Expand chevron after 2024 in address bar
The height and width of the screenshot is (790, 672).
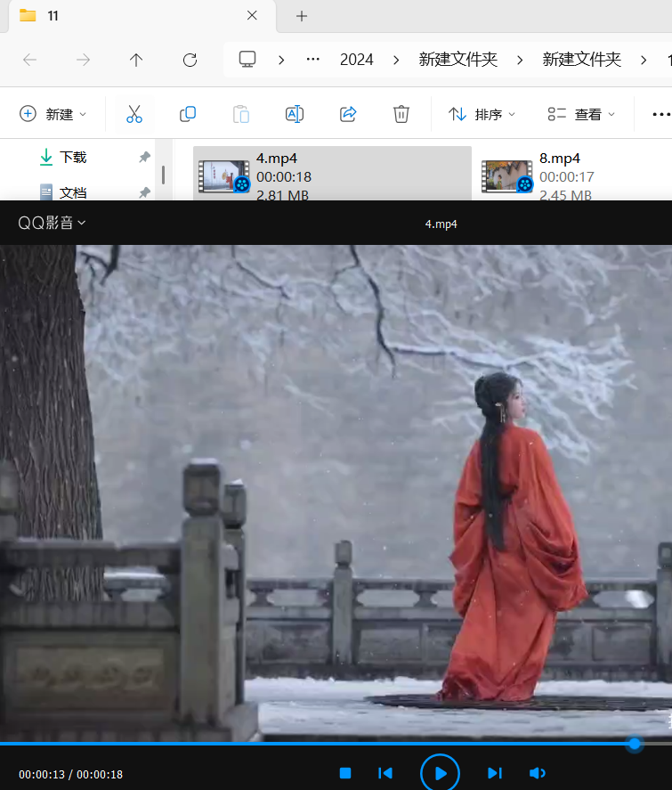pyautogui.click(x=396, y=60)
